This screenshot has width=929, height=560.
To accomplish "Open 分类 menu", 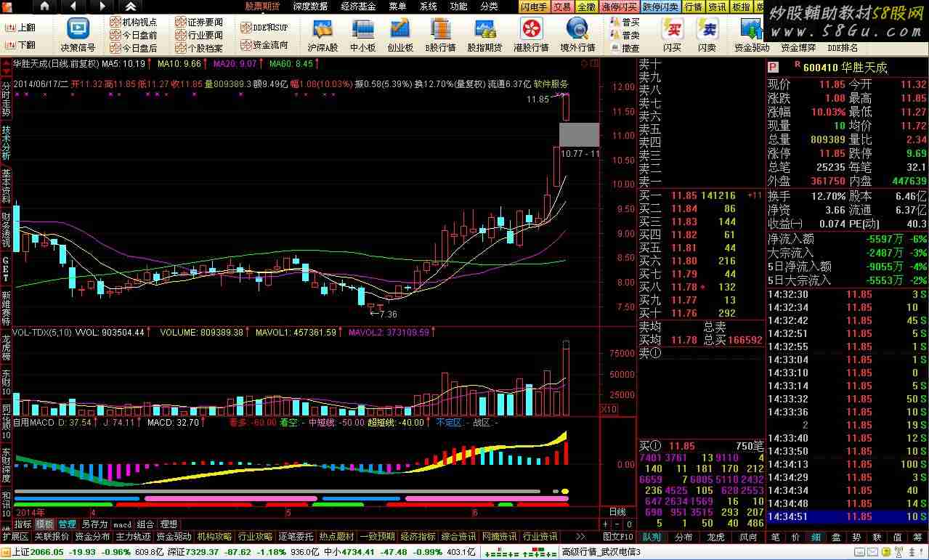I will [489, 7].
